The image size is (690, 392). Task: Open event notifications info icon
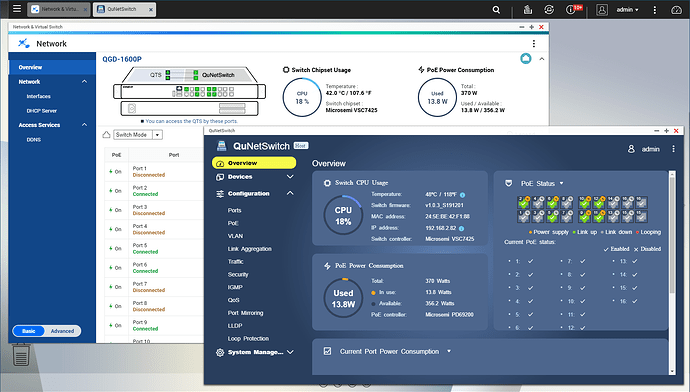click(571, 10)
